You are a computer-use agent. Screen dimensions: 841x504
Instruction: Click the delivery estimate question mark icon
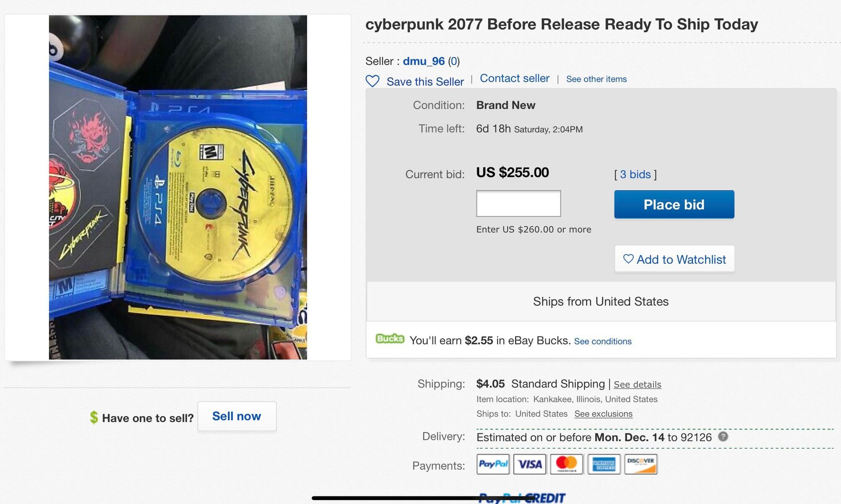(x=723, y=436)
